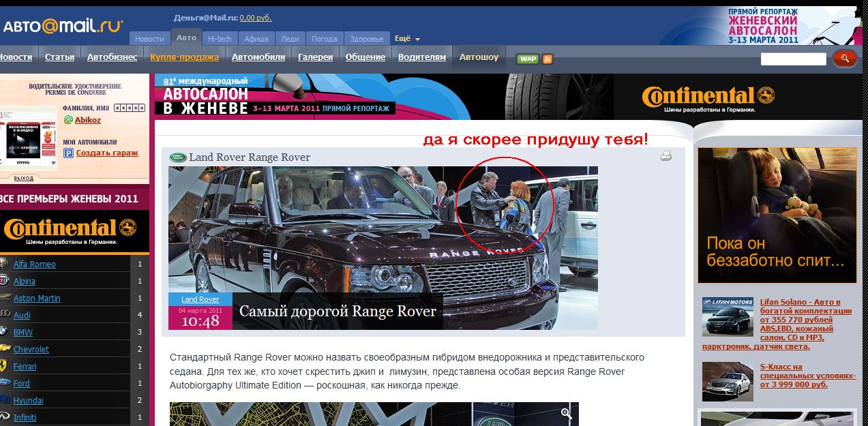868x426 pixels.
Task: Open the S-Класс special offer link
Action: 808,376
